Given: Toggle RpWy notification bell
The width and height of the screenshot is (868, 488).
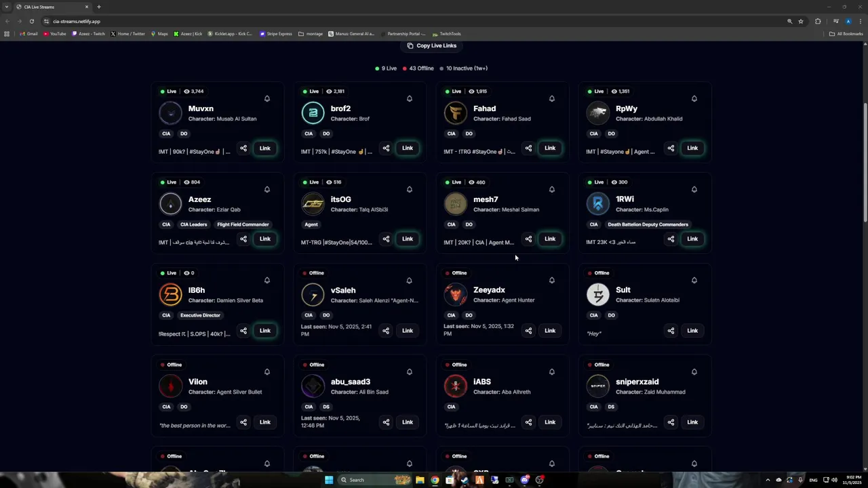Looking at the screenshot, I should pos(694,99).
